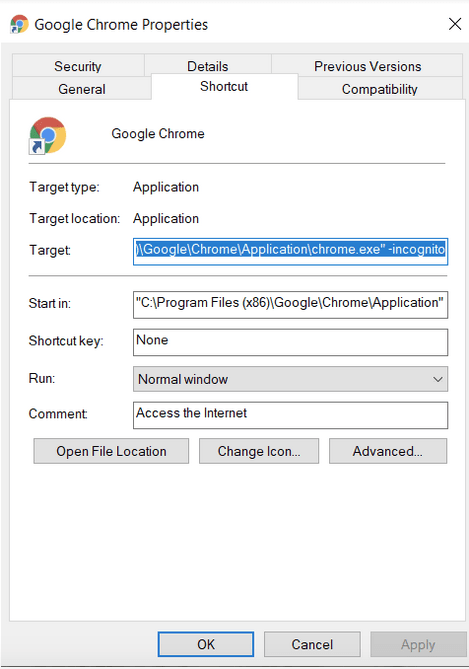Switch to the Security tab
Screen dimensions: 469x669
pos(78,66)
